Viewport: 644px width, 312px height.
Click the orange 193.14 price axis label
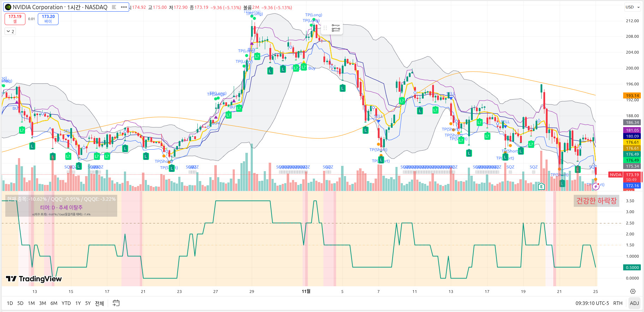click(x=632, y=96)
